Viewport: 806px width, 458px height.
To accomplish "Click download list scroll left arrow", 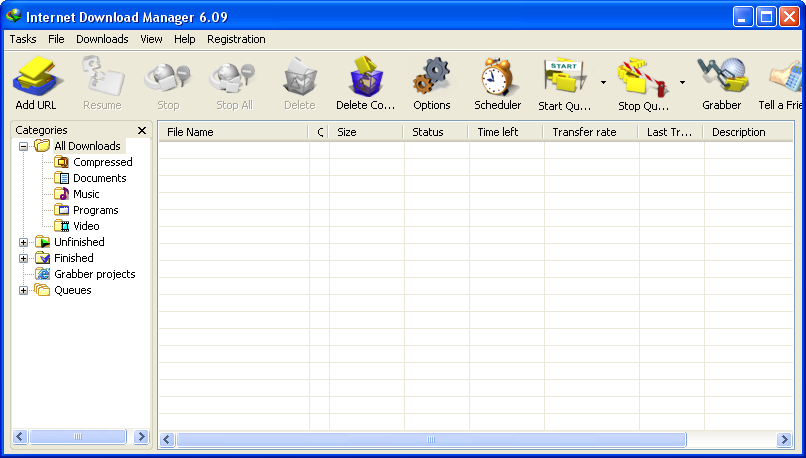I will coord(167,439).
